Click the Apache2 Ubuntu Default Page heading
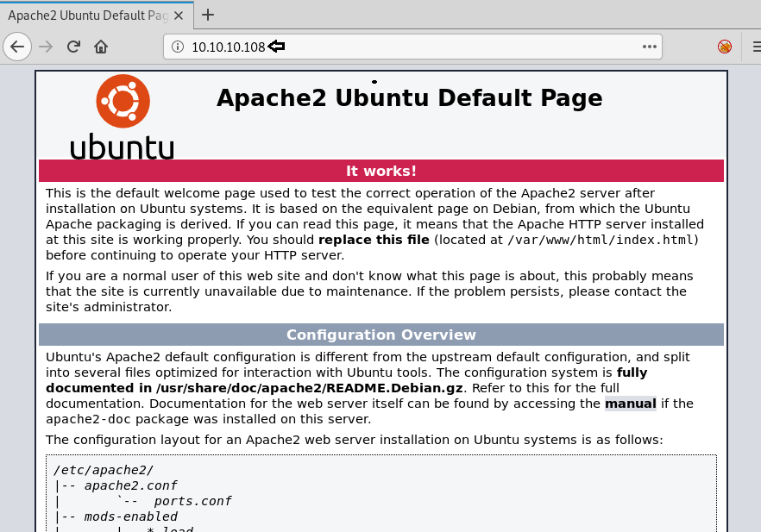Viewport: 761px width, 532px height. click(410, 98)
